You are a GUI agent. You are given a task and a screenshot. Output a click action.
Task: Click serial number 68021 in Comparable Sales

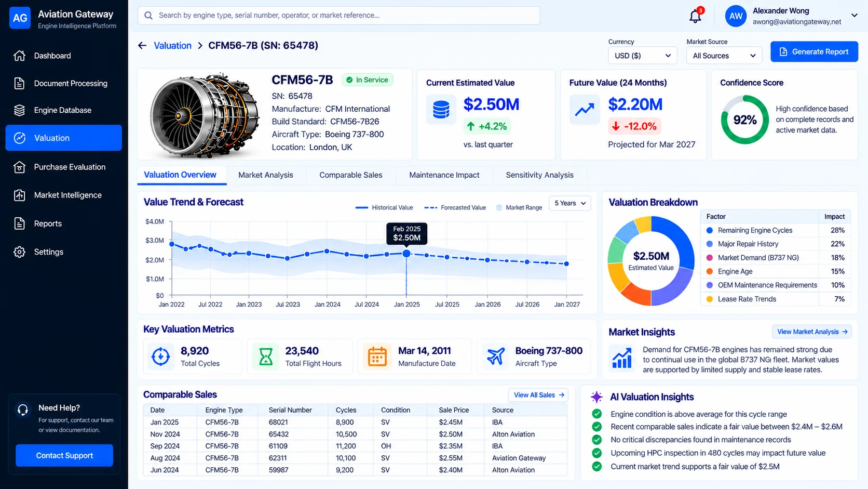pos(278,422)
